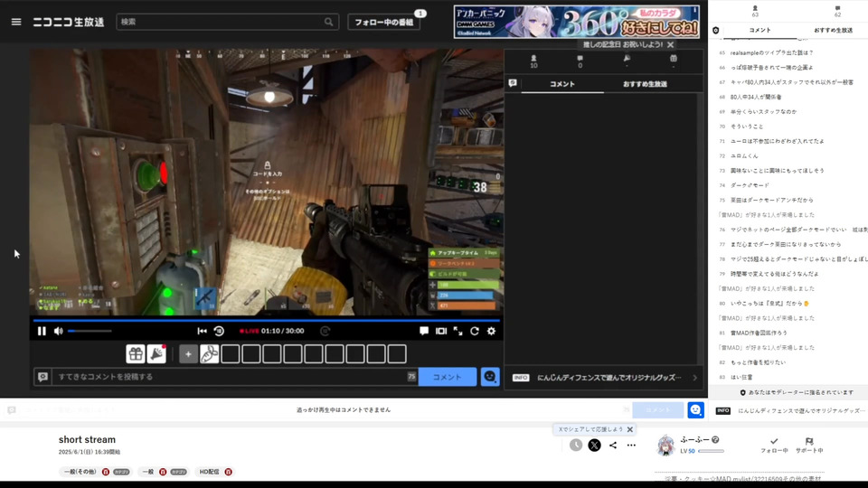The width and height of the screenshot is (868, 488).
Task: Adjust the volume slider
Action: click(90, 331)
